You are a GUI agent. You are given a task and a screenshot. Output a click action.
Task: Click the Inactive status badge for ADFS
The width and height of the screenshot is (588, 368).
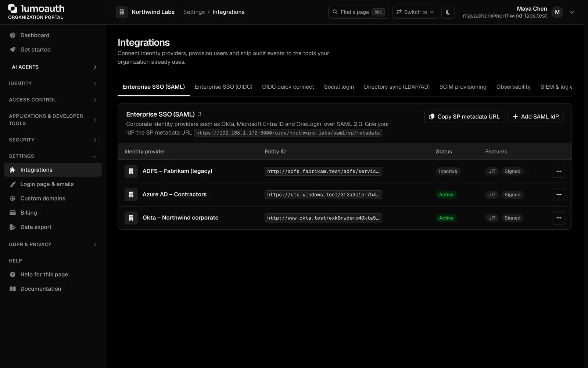tap(448, 171)
